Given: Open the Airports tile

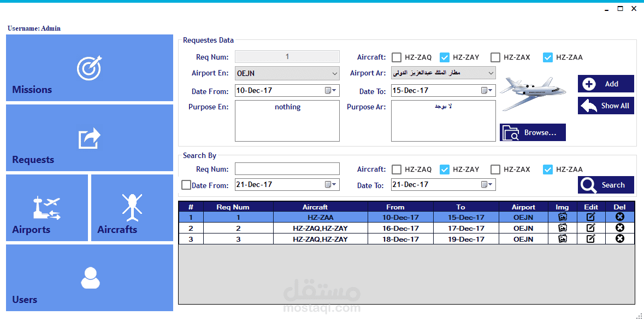Looking at the screenshot, I should (x=47, y=208).
